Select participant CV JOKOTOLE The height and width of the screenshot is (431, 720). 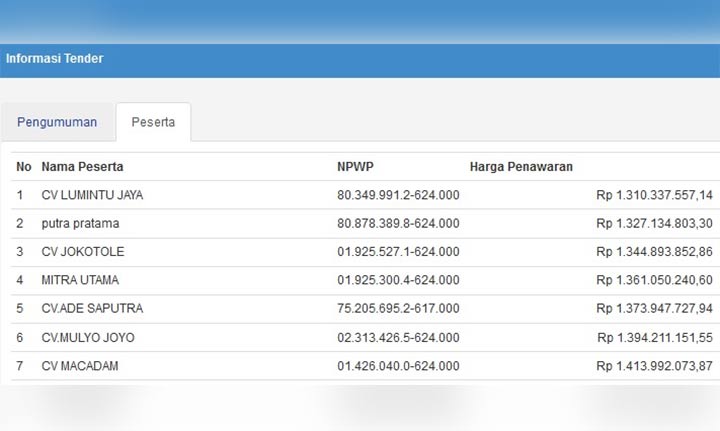pyautogui.click(x=83, y=252)
